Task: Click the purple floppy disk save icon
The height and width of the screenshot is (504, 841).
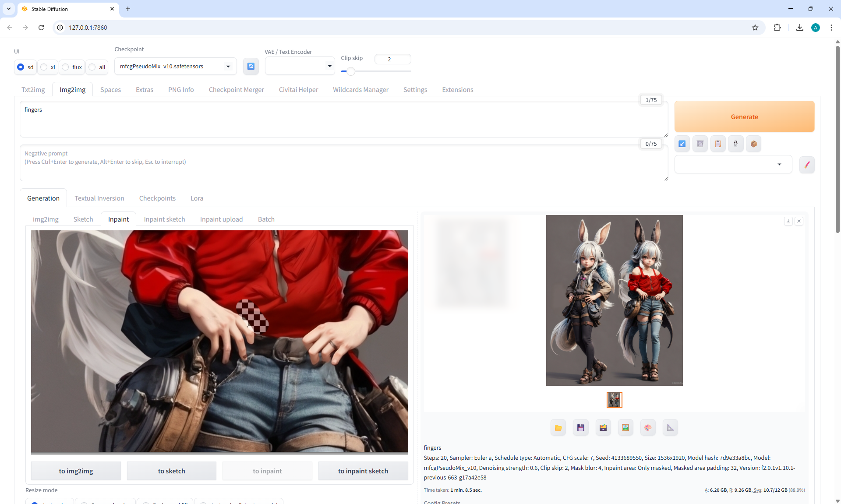Action: (x=580, y=428)
